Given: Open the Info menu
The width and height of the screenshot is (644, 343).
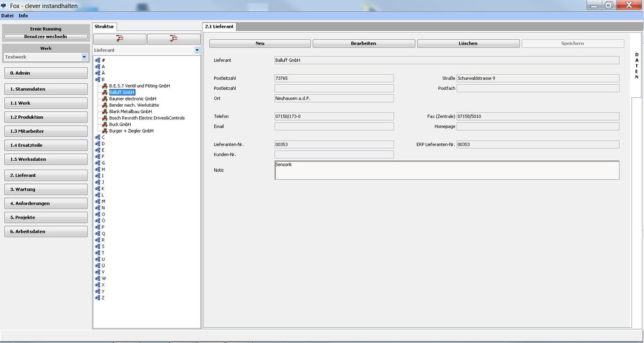Looking at the screenshot, I should pyautogui.click(x=23, y=15).
